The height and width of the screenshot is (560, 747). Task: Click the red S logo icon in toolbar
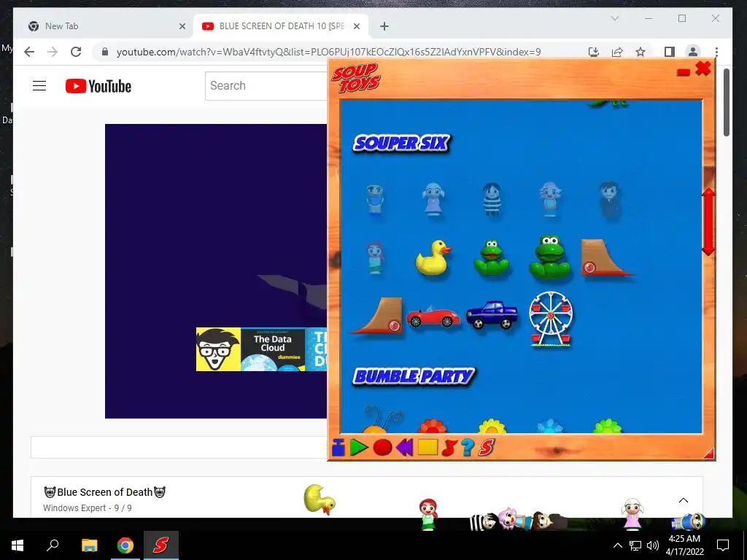(x=487, y=448)
